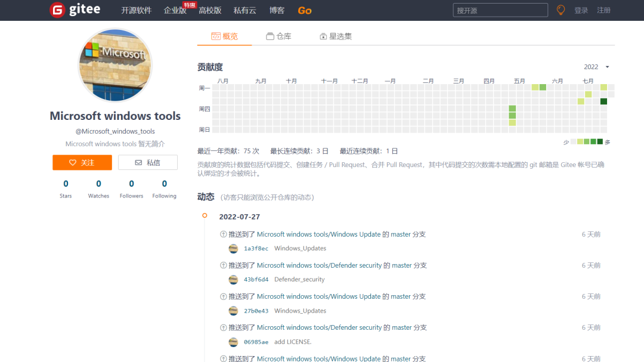Screen dimensions: 644x362
Task: Click the add LICENSE. commit message
Action: tap(293, 342)
